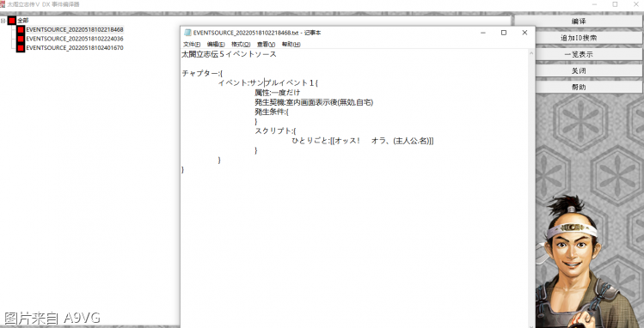
Task: Click red icon of EVENTSOURCE_20220518102224036
Action: tap(21, 39)
